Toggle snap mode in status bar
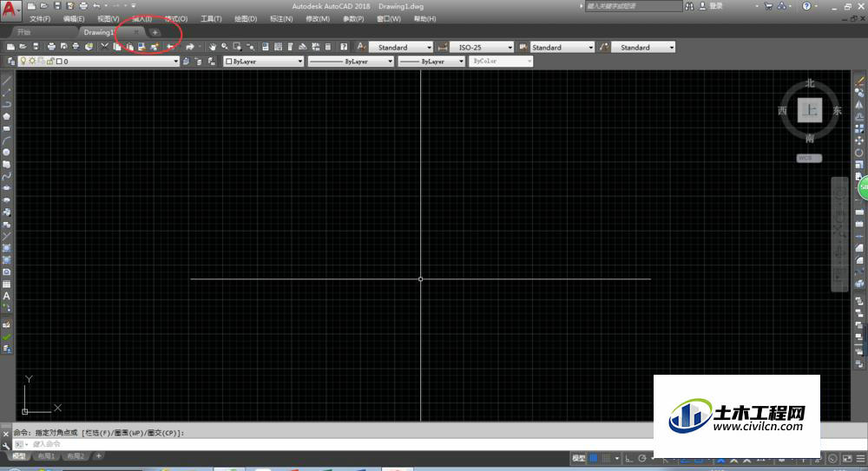This screenshot has height=471, width=868. [607, 458]
